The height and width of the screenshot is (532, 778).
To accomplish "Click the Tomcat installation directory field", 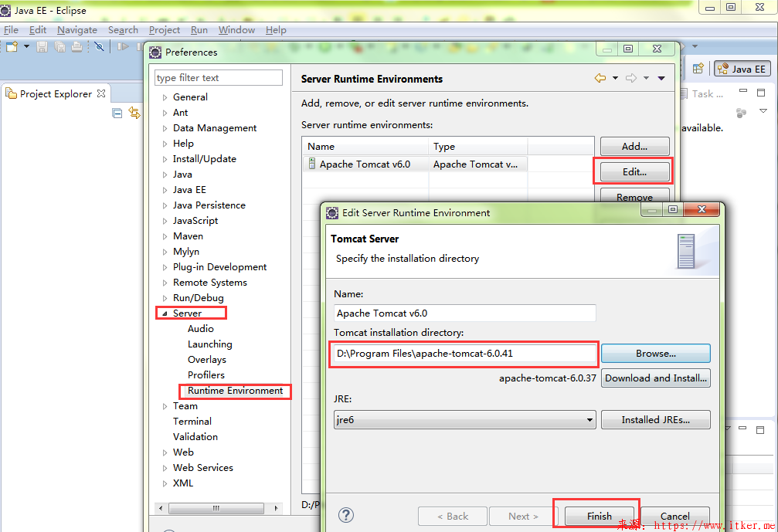I will [465, 354].
